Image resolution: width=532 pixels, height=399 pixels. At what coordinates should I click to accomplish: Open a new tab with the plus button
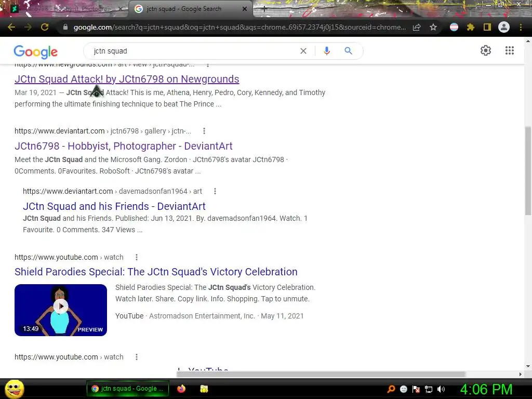(x=264, y=9)
